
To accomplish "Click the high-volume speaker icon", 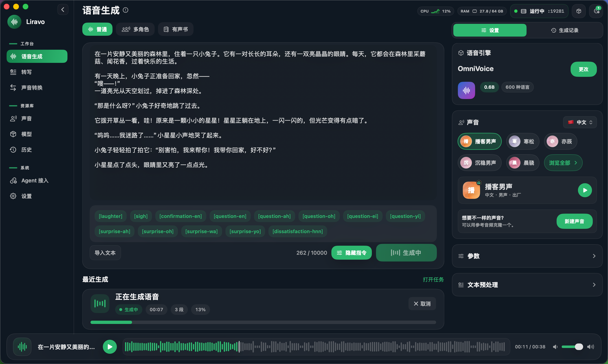I will (590, 347).
